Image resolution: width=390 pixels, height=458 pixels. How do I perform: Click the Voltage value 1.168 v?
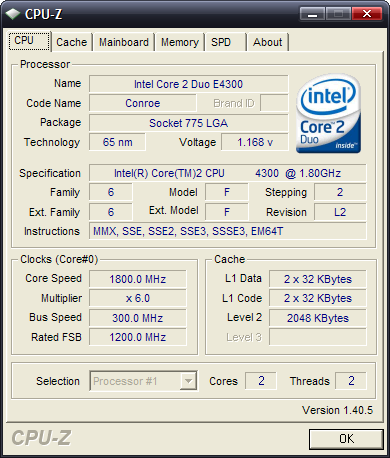[255, 142]
